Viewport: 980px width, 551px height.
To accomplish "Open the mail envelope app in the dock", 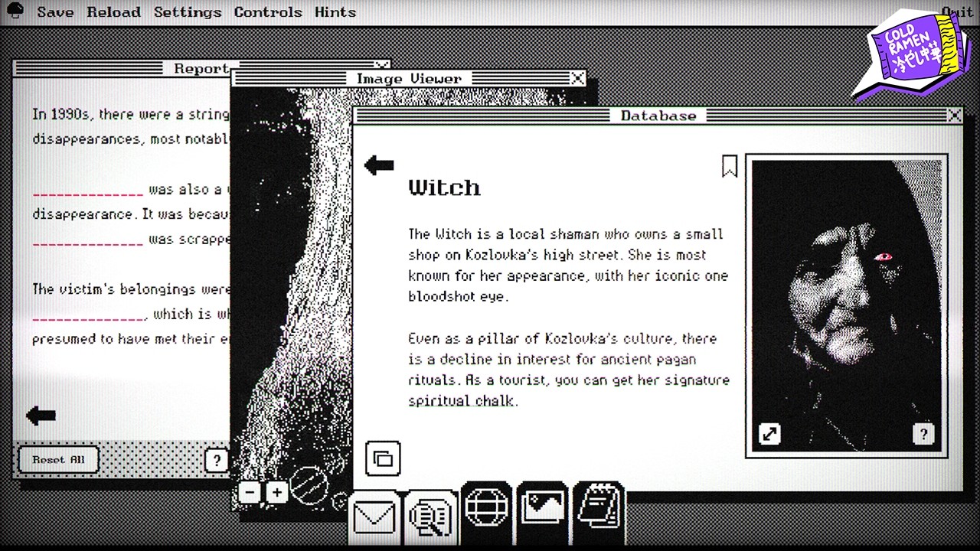I will click(374, 517).
